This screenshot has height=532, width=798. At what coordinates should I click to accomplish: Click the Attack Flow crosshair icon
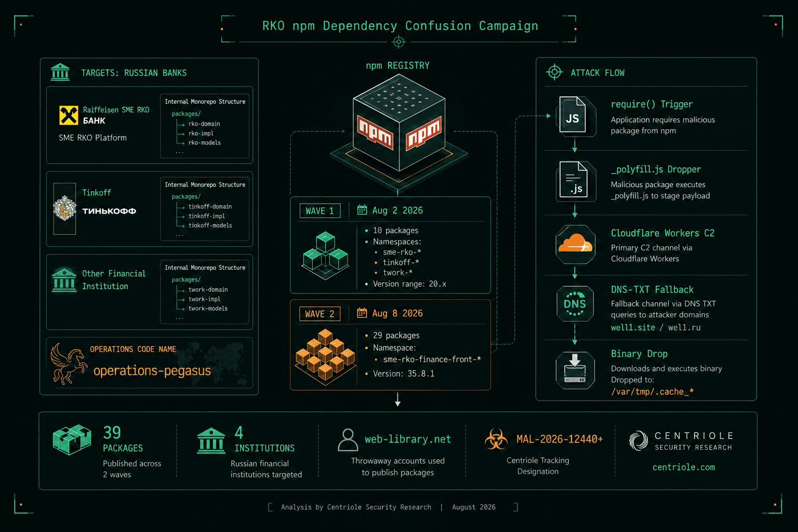554,72
